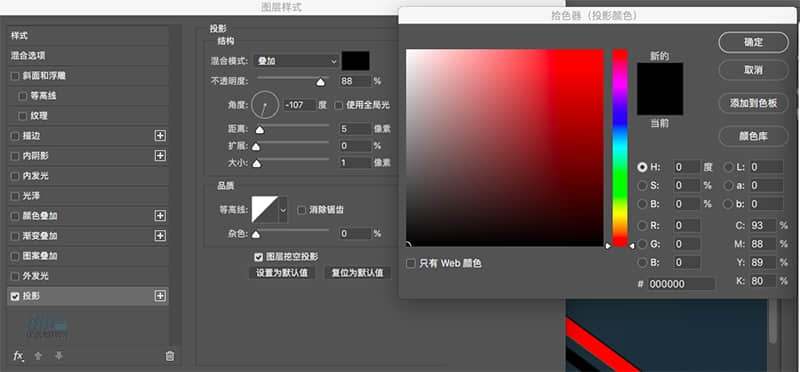Click the shadow color swatch
Image resolution: width=800 pixels, height=372 pixels.
pos(356,61)
